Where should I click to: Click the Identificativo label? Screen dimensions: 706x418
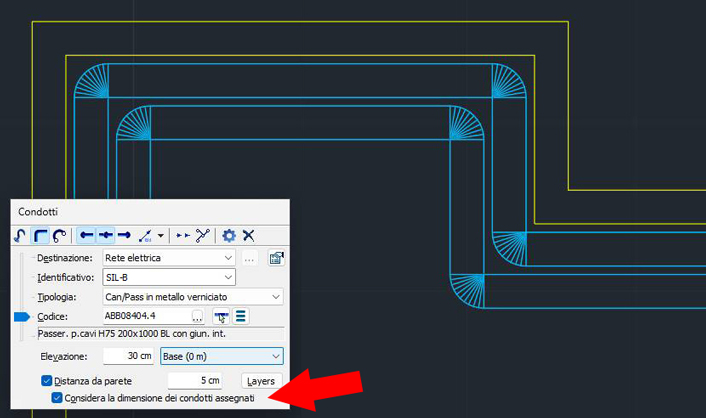point(66,277)
